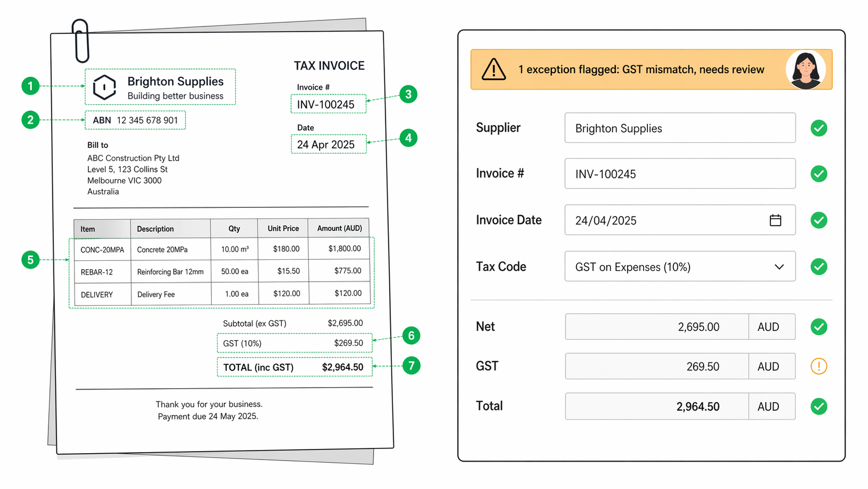Click the green check beside Invoice Date

(819, 220)
